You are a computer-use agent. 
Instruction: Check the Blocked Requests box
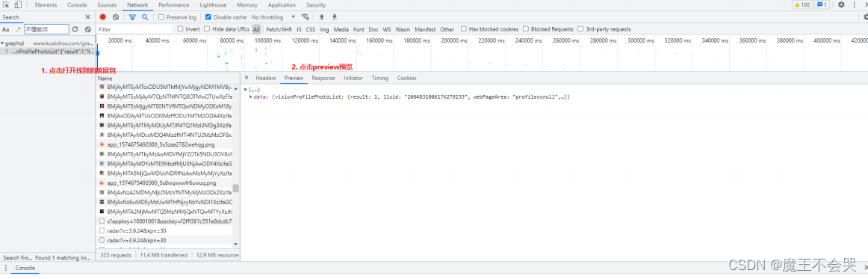coord(525,29)
